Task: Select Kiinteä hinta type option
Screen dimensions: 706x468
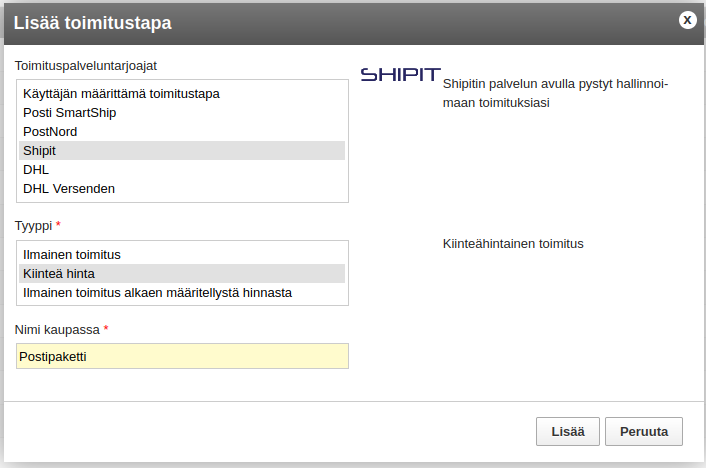Action: pos(182,273)
